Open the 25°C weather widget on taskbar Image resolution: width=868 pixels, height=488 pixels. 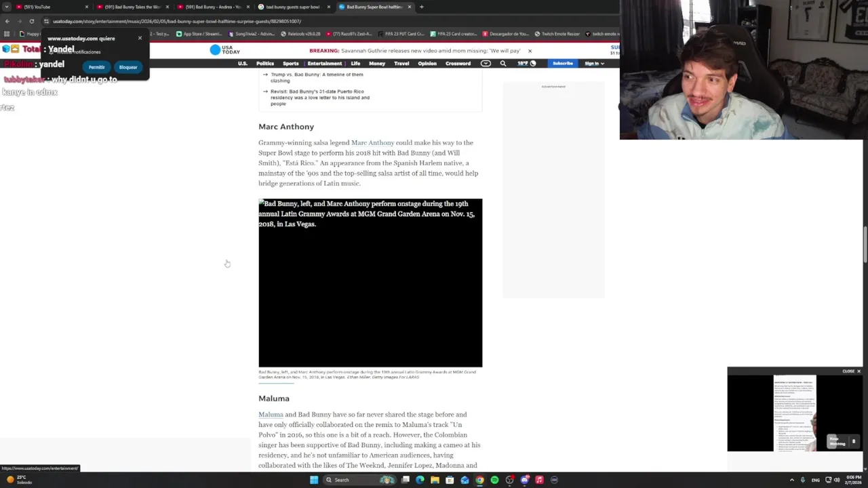18,480
